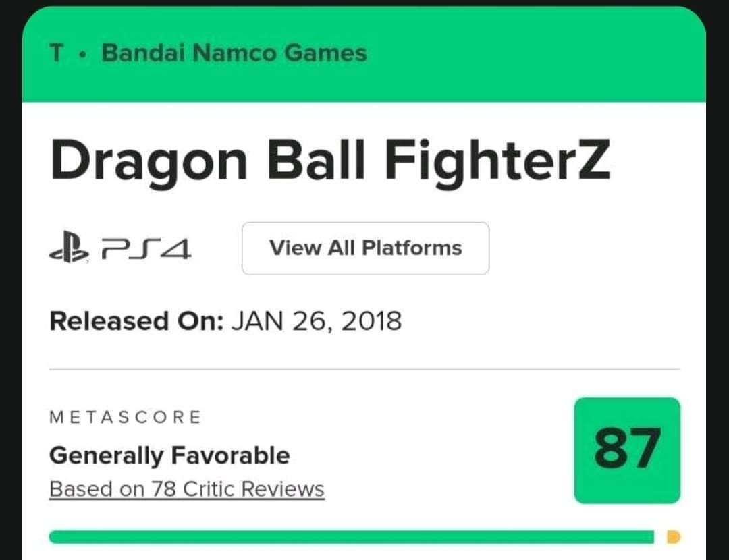Click the green 87 Metascore box
Viewport: 729px width, 560px height.
pyautogui.click(x=627, y=450)
